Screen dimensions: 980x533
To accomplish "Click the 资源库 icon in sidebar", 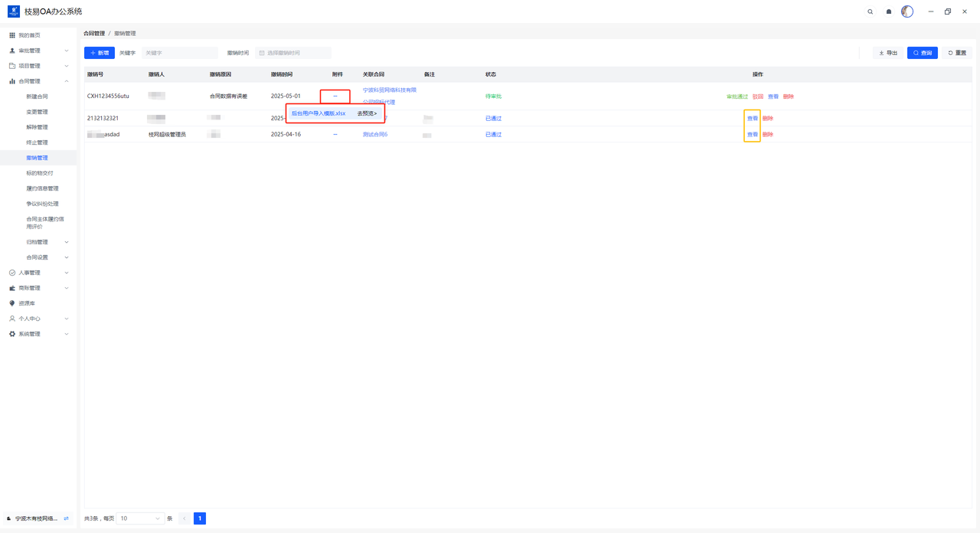I will tap(12, 303).
